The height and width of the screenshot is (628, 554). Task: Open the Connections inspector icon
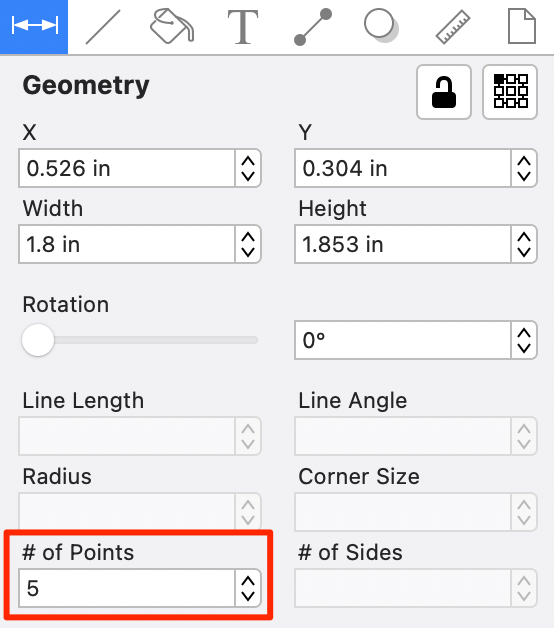tap(313, 27)
